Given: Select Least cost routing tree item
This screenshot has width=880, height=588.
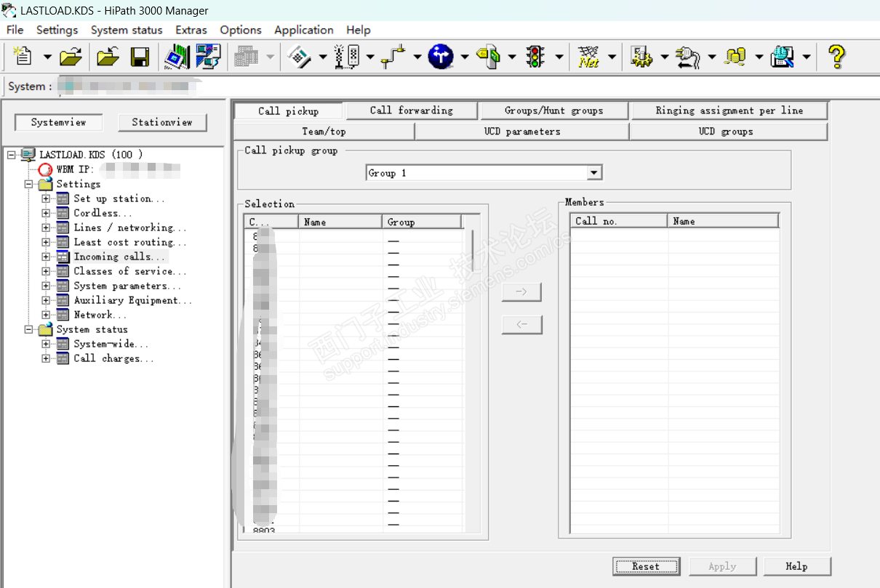Looking at the screenshot, I should click(129, 242).
